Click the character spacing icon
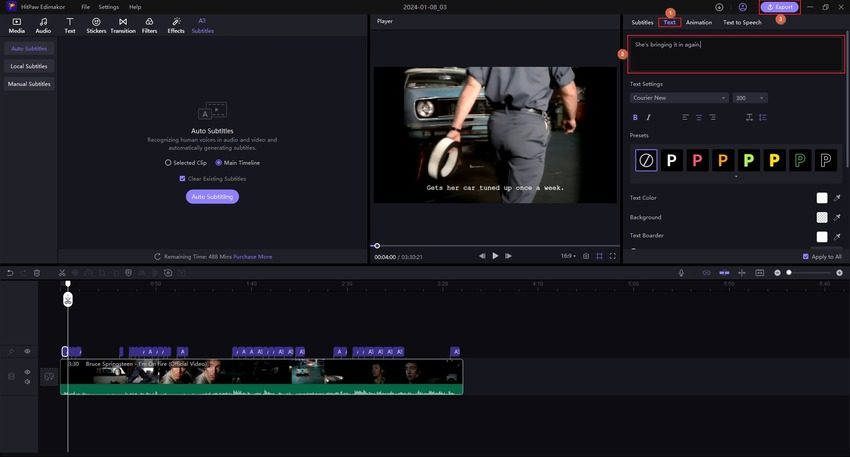The height and width of the screenshot is (457, 850). [x=749, y=117]
